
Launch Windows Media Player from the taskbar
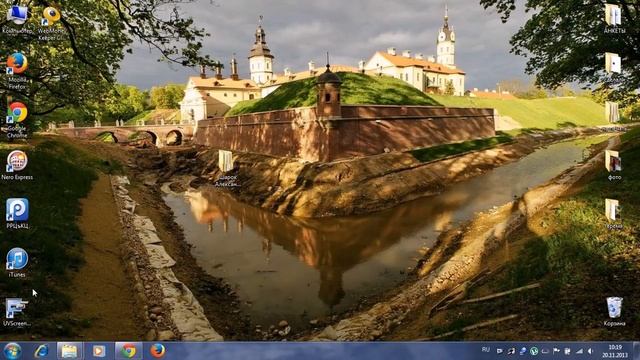99,351
